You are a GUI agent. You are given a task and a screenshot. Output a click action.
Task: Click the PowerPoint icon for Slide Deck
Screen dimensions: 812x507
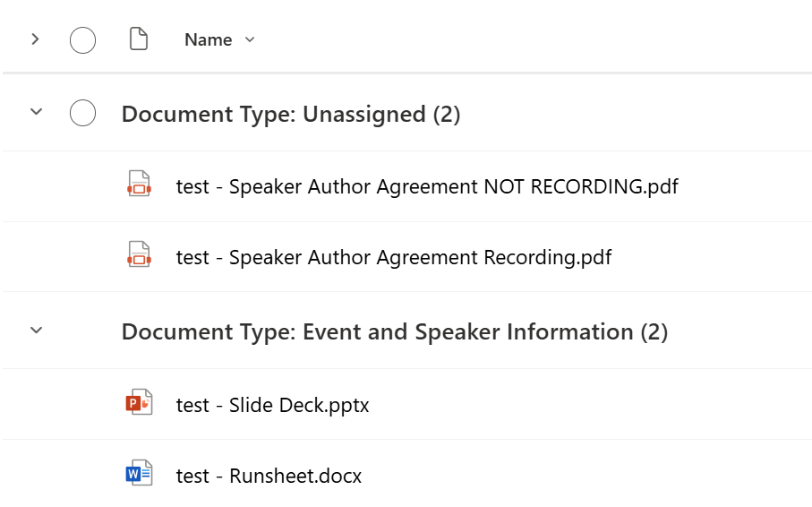(x=139, y=404)
